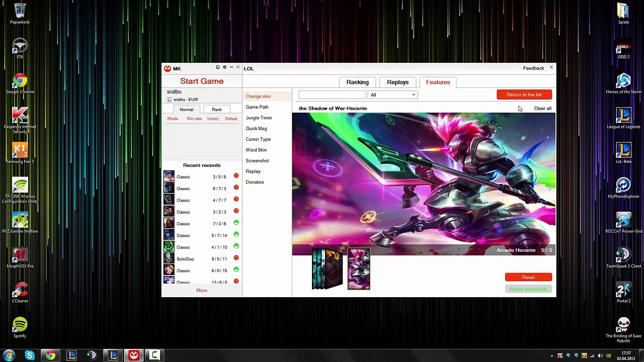The image size is (644, 362).
Task: Open Spotify desktop shortcut
Action: (x=20, y=327)
